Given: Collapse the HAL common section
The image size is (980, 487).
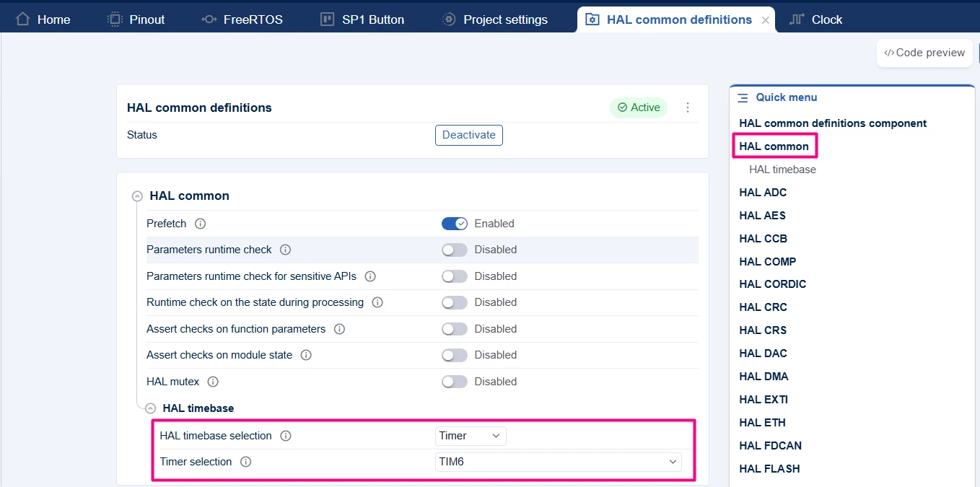Looking at the screenshot, I should click(137, 196).
